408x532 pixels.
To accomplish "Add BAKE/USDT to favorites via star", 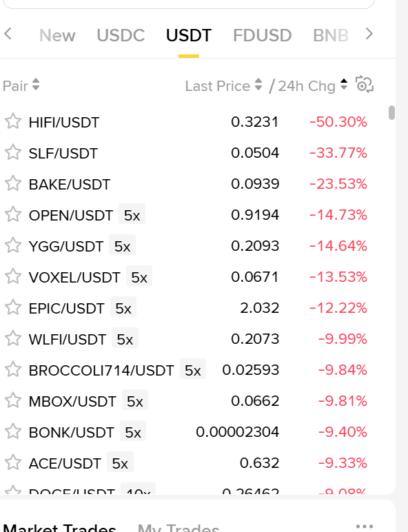I will 13,183.
